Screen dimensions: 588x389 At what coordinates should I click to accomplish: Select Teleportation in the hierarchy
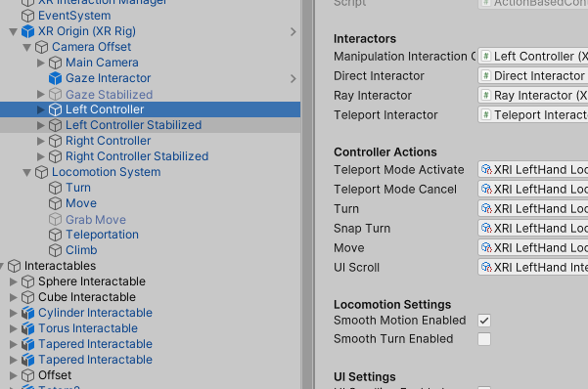coord(102,235)
